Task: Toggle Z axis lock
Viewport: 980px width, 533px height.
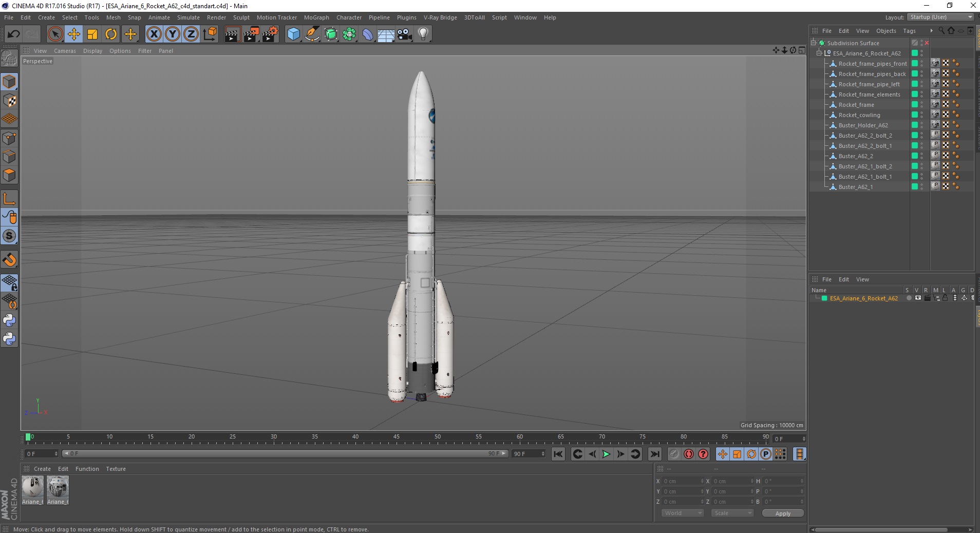Action: pos(191,34)
